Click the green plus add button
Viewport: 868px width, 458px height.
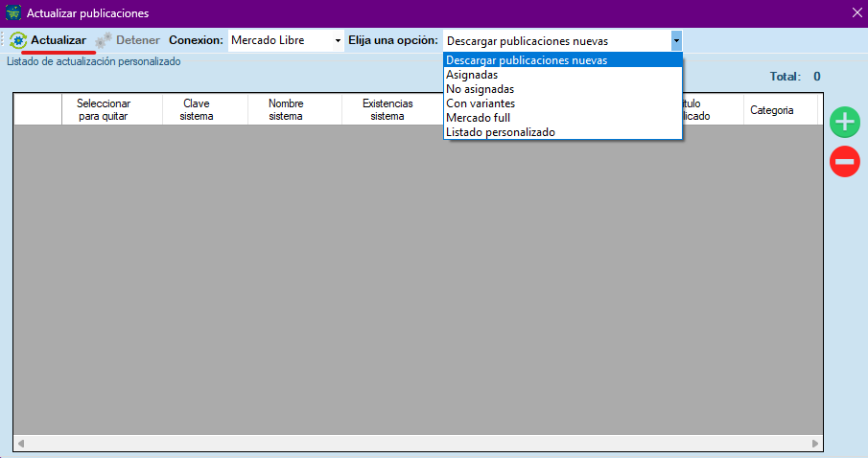844,122
